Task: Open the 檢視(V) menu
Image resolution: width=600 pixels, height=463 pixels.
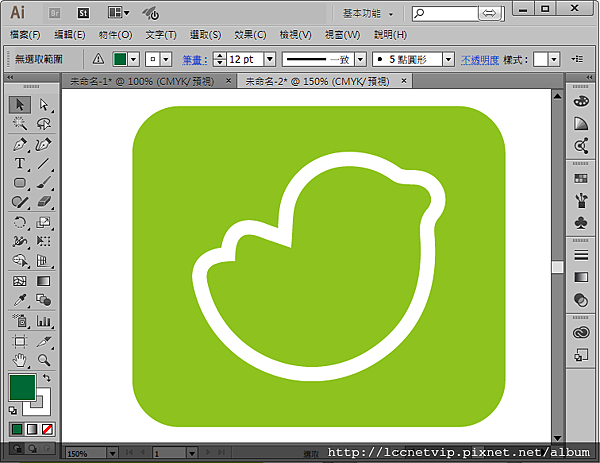Action: tap(295, 35)
